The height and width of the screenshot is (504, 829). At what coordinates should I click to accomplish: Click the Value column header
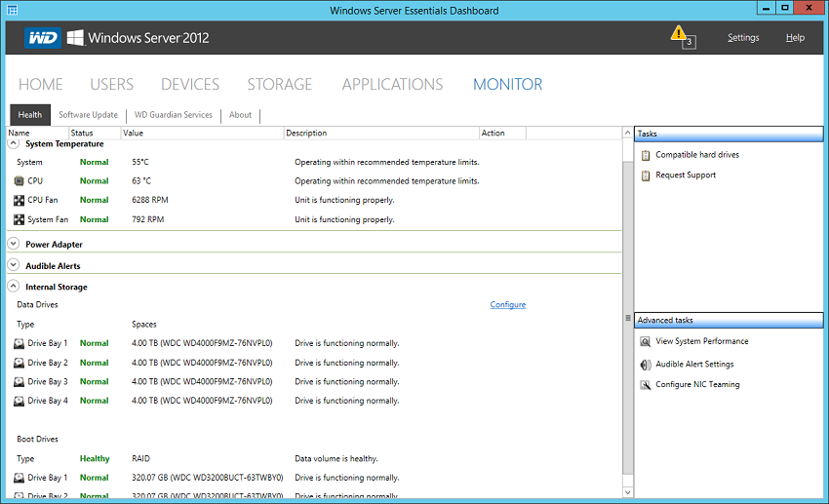[x=203, y=134]
